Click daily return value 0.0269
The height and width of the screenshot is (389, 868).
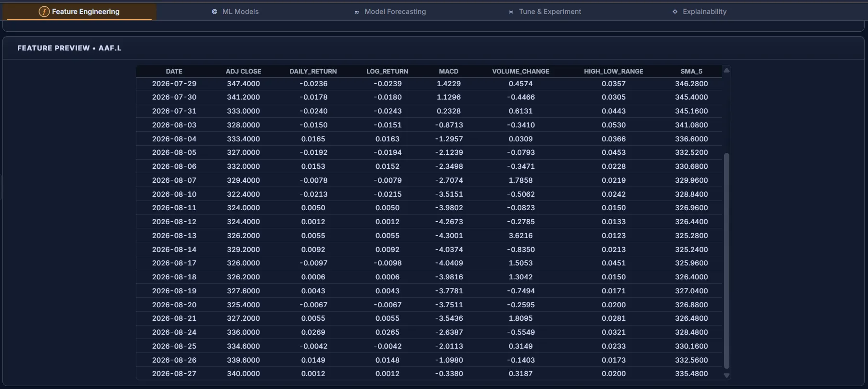tap(313, 332)
